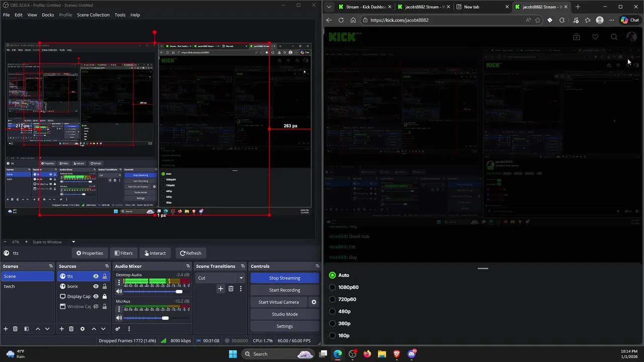Open Edge settings and more menu
Screen dimensions: 644x362
coord(612,20)
